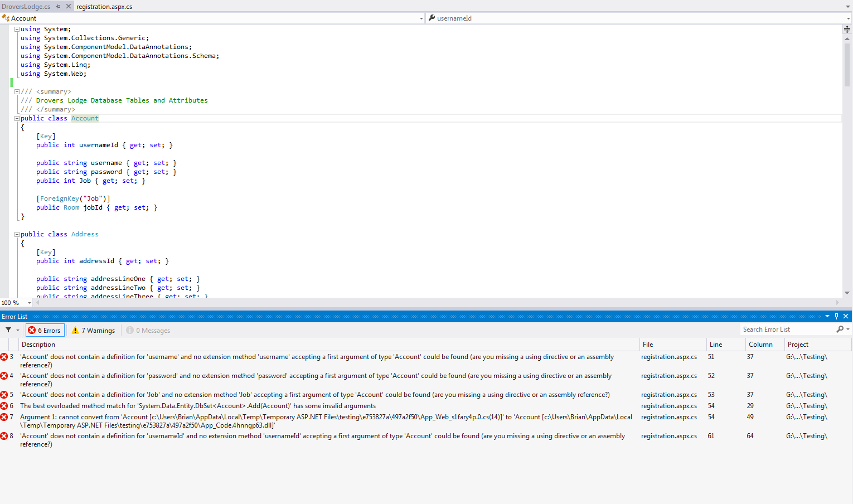Image resolution: width=853 pixels, height=504 pixels.
Task: Collapse the Account class region
Action: point(17,118)
